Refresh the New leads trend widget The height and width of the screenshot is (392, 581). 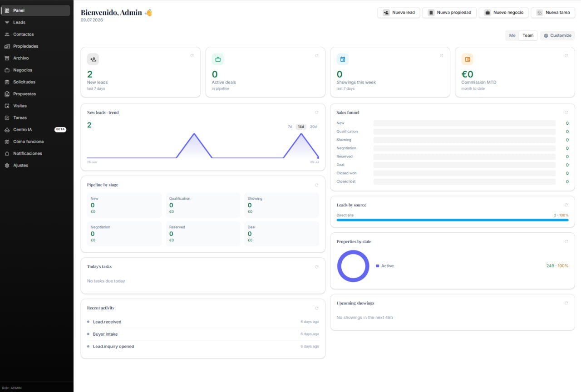(316, 112)
